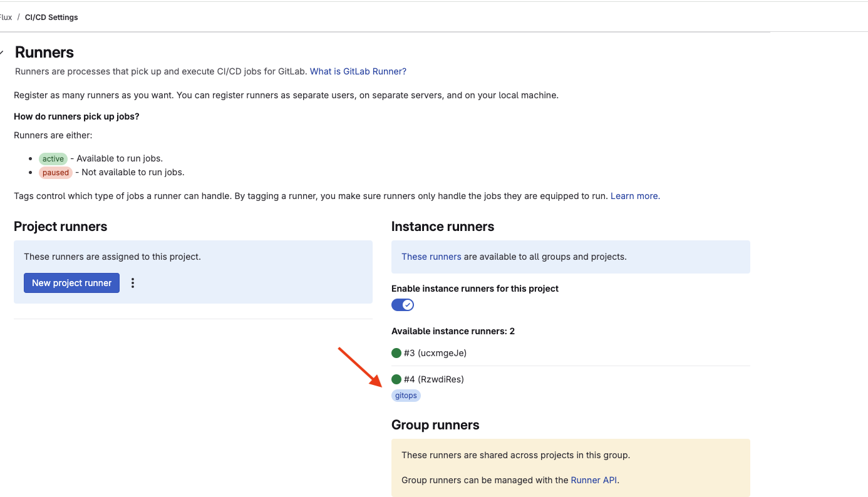Click the paused status badge
This screenshot has width=868, height=497.
(x=56, y=173)
